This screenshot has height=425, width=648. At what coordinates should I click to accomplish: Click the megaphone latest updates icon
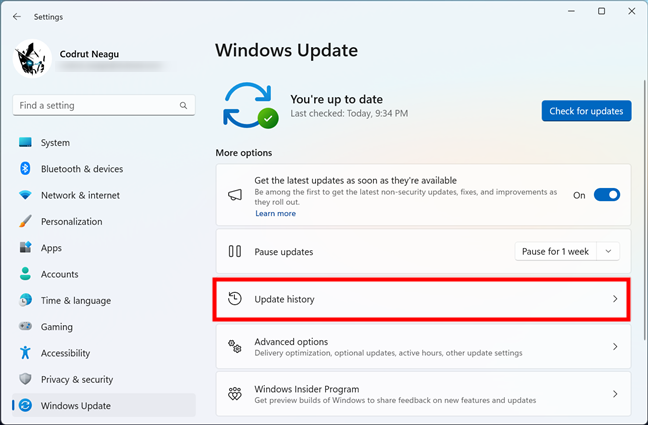tap(235, 195)
